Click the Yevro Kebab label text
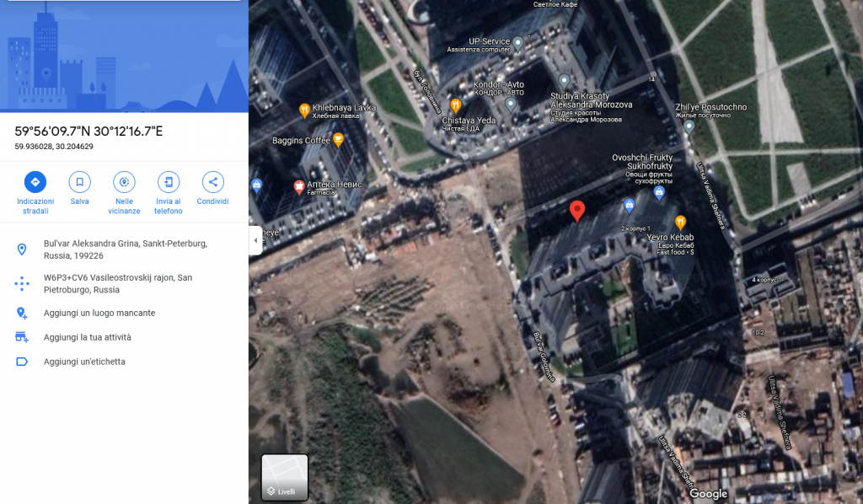This screenshot has width=863, height=504. click(670, 237)
